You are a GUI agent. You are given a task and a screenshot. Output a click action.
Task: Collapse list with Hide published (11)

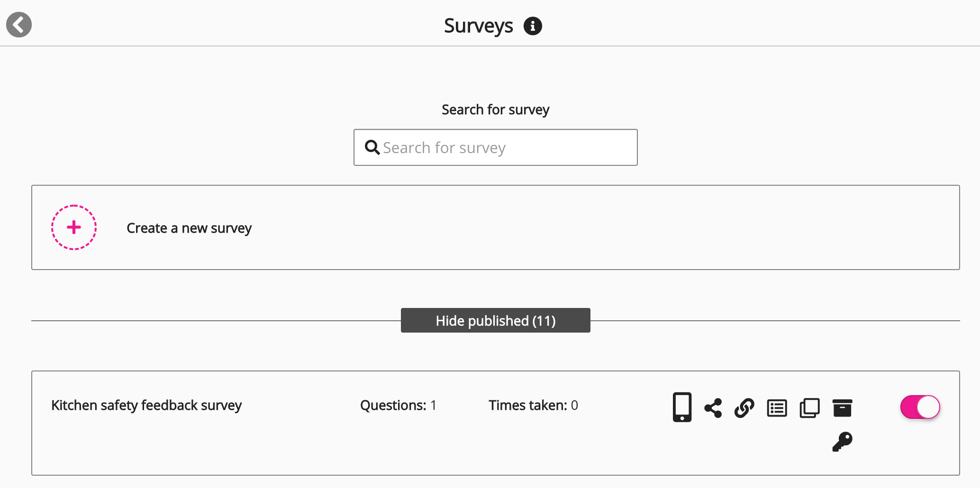(496, 321)
